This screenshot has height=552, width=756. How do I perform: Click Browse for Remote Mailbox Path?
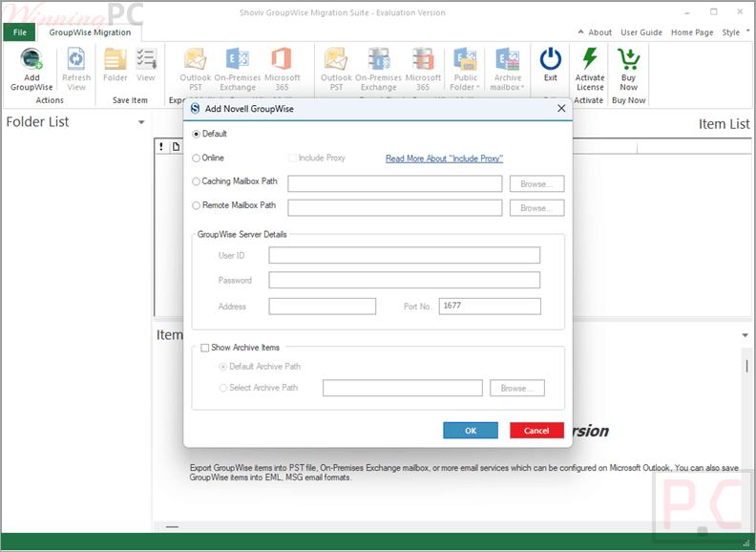coord(536,208)
